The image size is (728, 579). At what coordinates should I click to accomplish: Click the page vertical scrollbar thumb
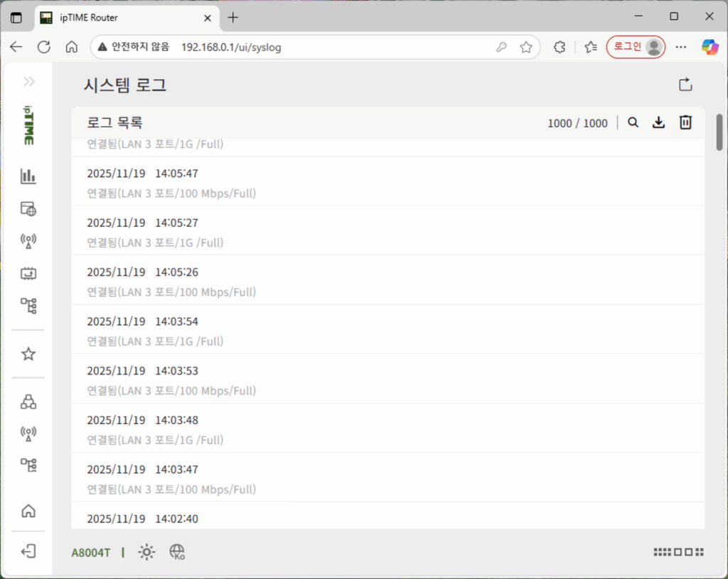pos(719,132)
